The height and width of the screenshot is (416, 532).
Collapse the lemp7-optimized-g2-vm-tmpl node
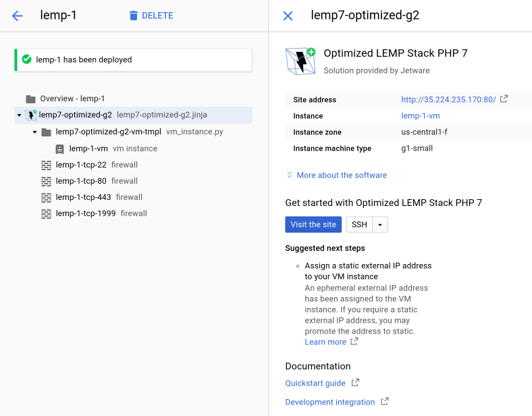pyautogui.click(x=34, y=132)
